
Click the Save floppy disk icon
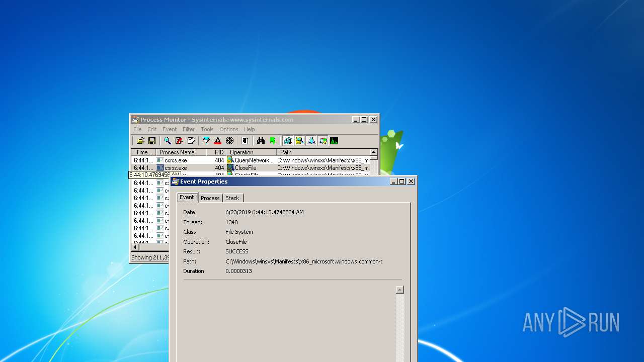[x=151, y=141]
